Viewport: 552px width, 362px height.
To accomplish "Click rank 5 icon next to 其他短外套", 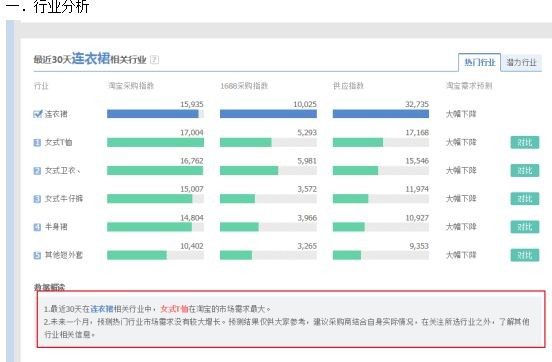I will point(37,255).
